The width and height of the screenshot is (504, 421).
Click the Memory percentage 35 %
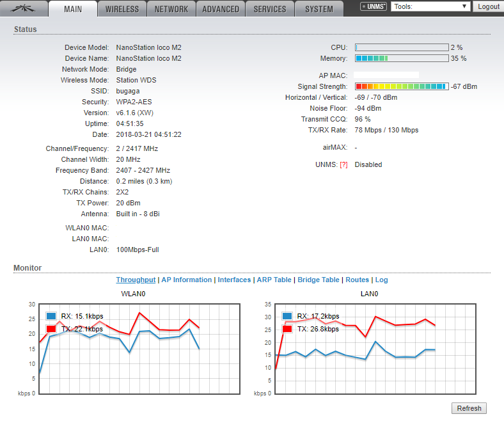pyautogui.click(x=459, y=58)
